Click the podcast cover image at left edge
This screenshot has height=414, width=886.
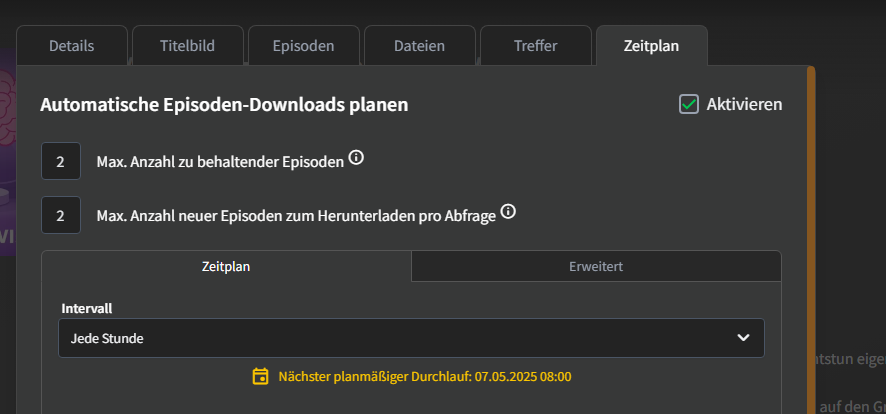click(8, 151)
